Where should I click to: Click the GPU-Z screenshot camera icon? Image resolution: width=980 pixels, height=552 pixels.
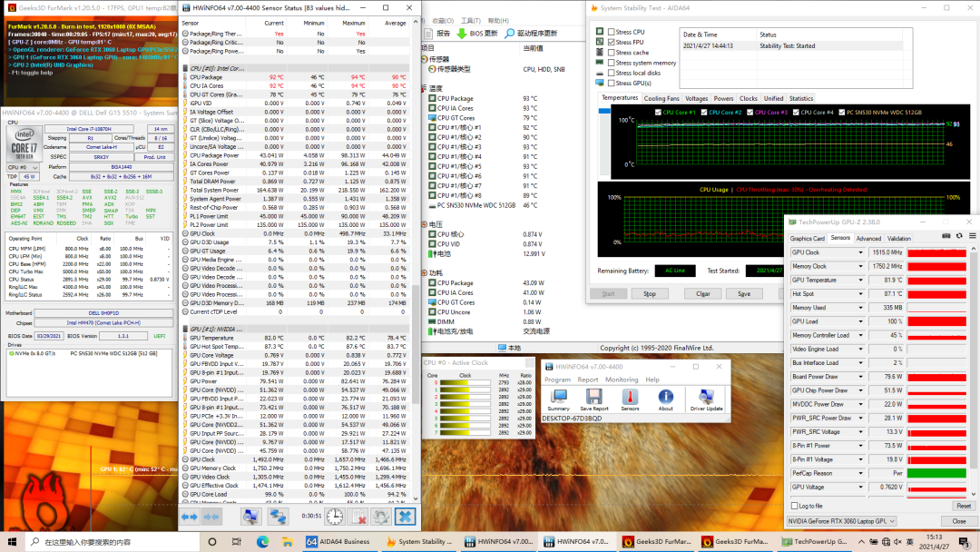[x=946, y=235]
